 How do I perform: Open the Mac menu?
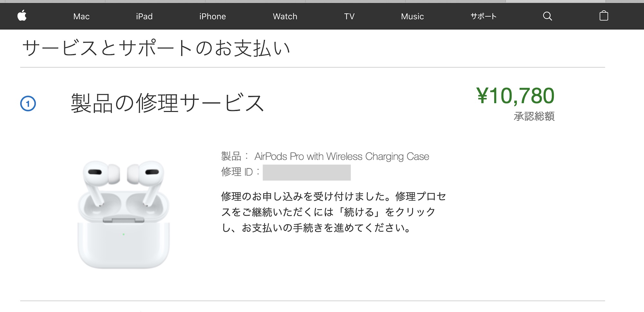coord(81,16)
